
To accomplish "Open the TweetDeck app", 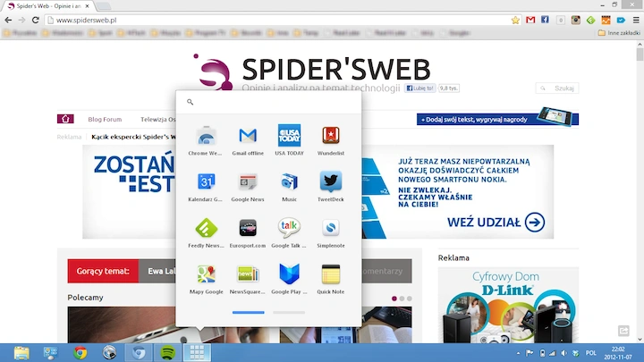I will pos(331,187).
